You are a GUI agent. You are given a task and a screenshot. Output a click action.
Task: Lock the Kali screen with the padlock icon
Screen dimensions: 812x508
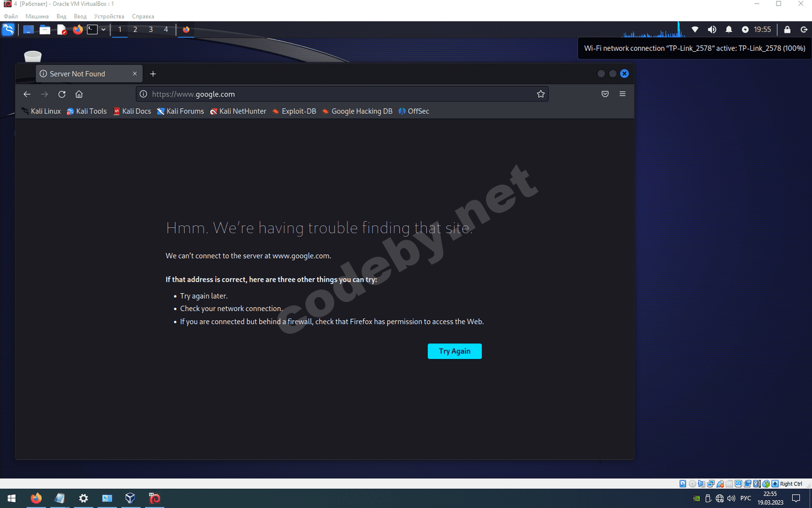[x=787, y=29]
